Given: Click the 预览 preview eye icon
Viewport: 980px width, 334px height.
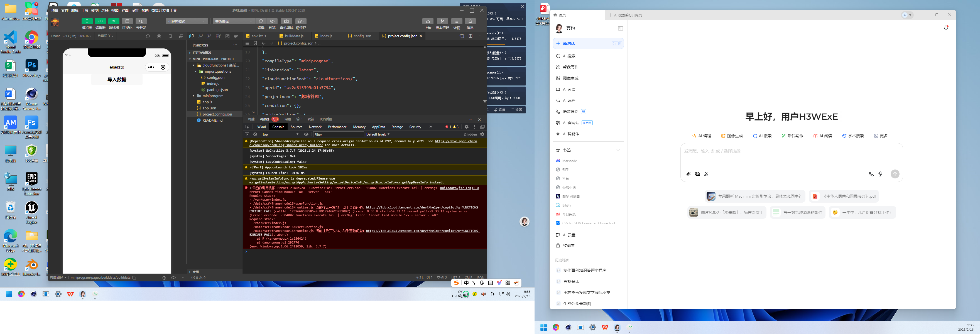Looking at the screenshot, I should 272,21.
